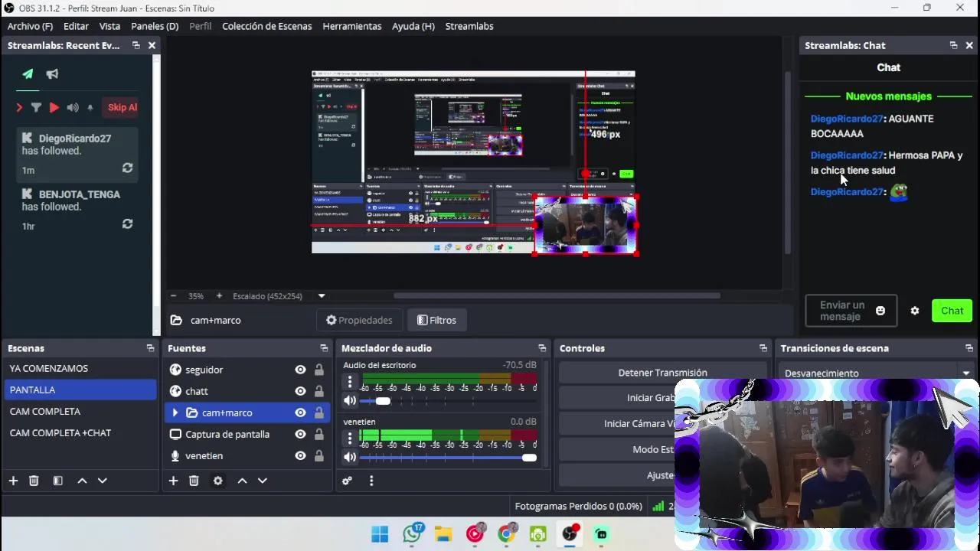Open the Vista menu
The width and height of the screenshot is (980, 551).
(109, 26)
